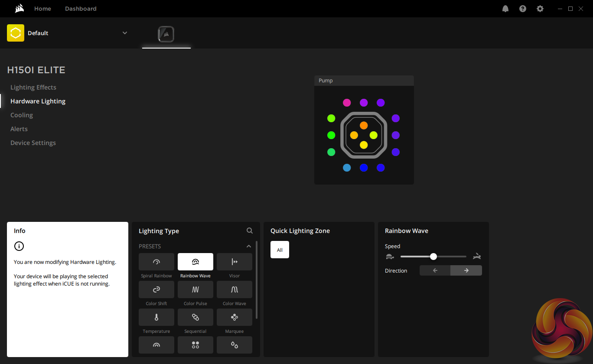Choose the Marquee preset
Screen dimensions: 593x364
pyautogui.click(x=235, y=317)
